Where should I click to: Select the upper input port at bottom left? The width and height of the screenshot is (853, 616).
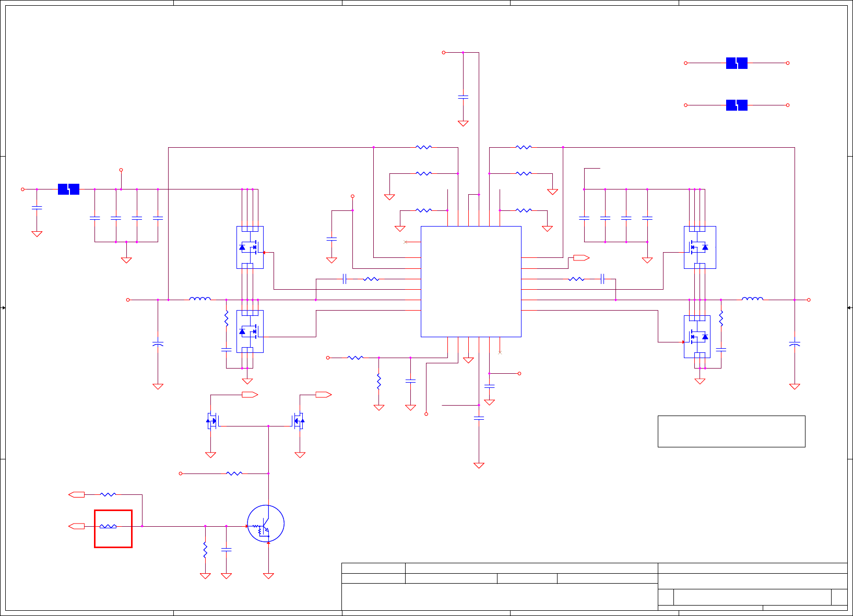pyautogui.click(x=77, y=494)
